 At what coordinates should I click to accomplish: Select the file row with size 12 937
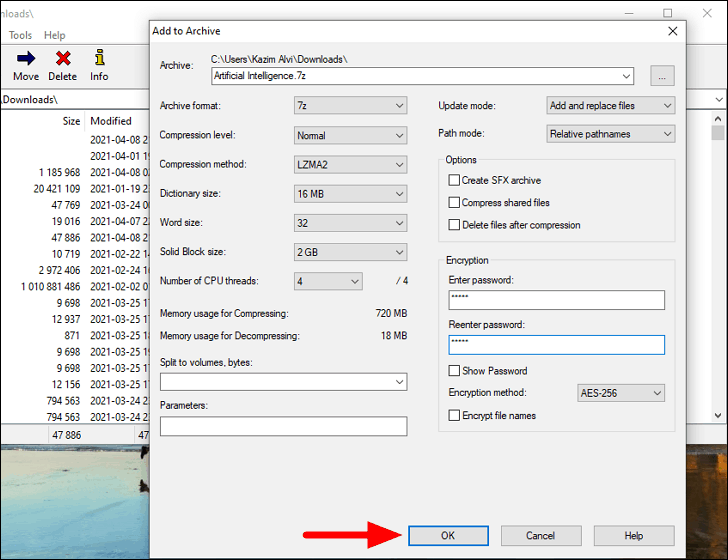tap(74, 319)
